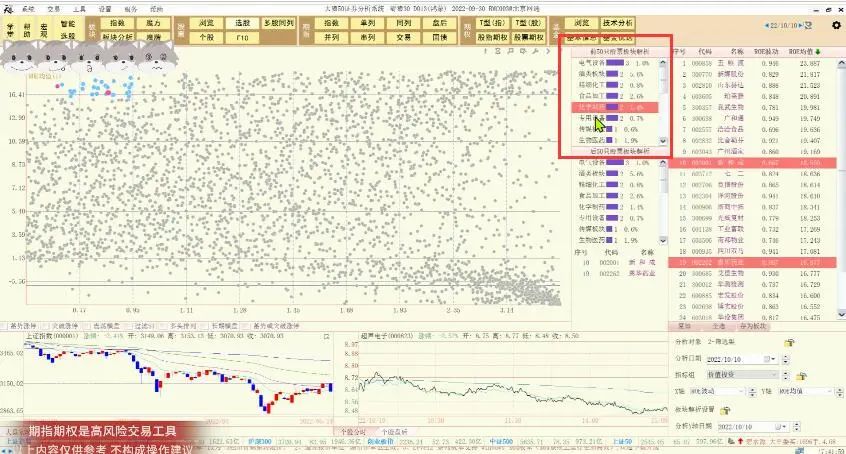Click the 存为板块 button below stock table
The image size is (846, 454).
click(753, 326)
